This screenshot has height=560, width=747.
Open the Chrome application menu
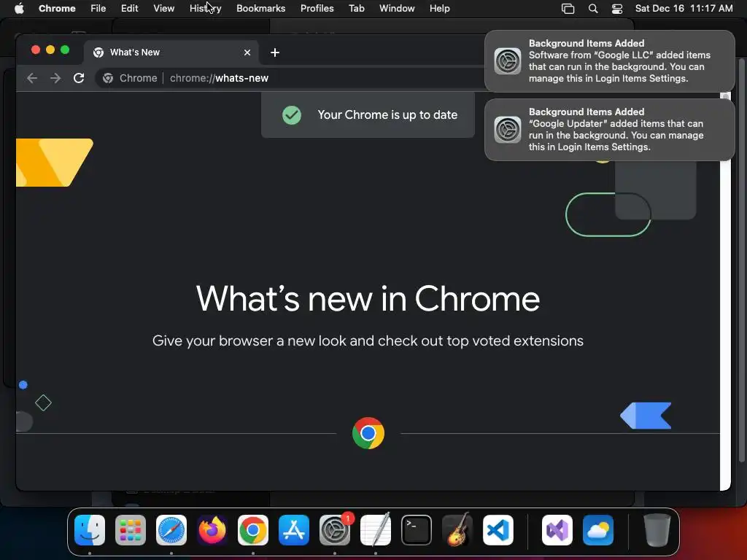pyautogui.click(x=57, y=9)
